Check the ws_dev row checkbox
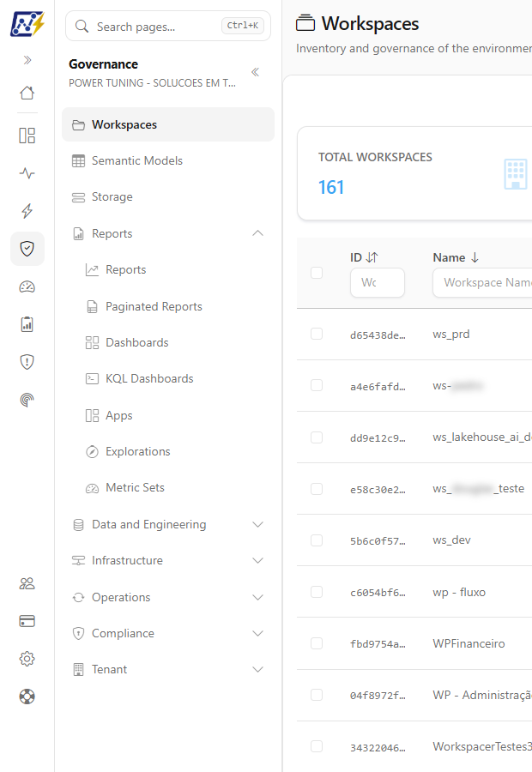Viewport: 532px width, 772px height. coord(317,540)
